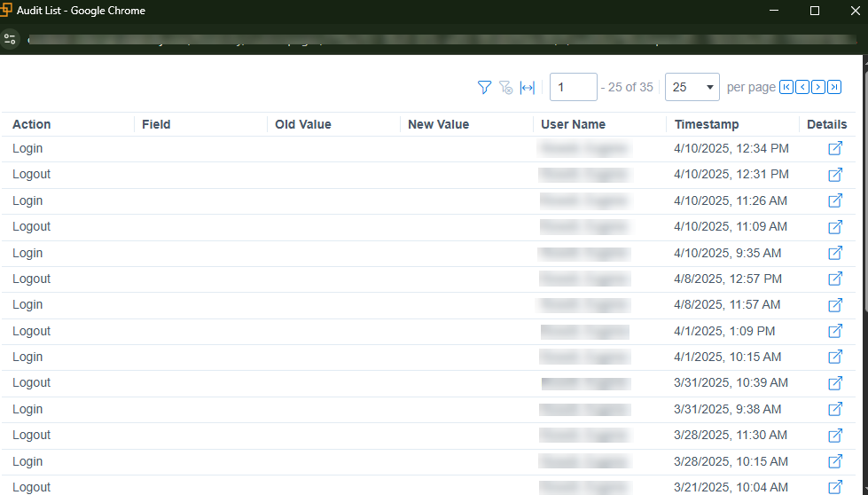The width and height of the screenshot is (868, 495).
Task: Select timestamp 3/31/2025, 10:39 AM cell
Action: click(x=731, y=382)
